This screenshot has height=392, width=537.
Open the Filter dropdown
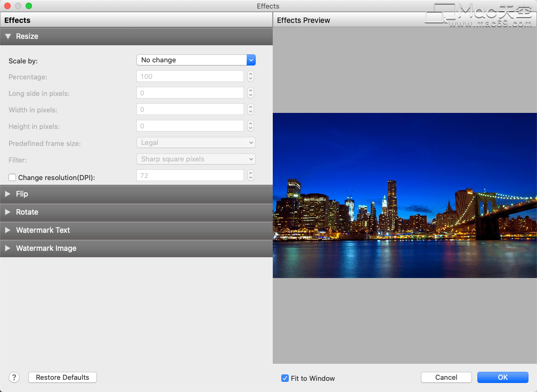196,159
